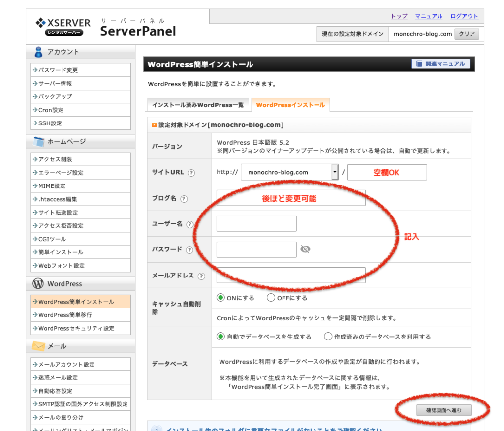Viewport: 504px width, 431px height.
Task: Click help icon next to パスワード
Action: point(189,250)
